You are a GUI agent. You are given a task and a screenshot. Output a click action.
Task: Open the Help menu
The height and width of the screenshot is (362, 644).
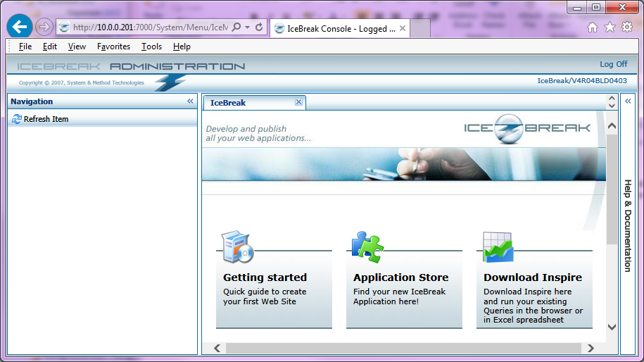point(182,46)
